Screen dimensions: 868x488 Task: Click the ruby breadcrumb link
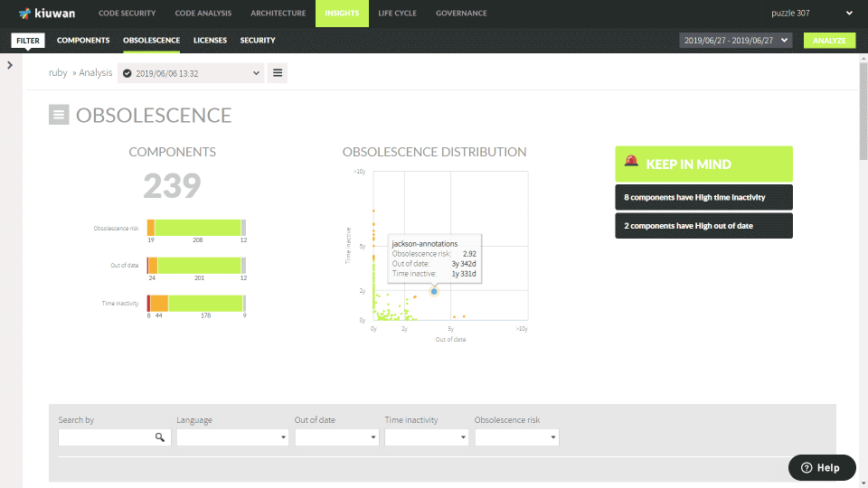pyautogui.click(x=58, y=72)
